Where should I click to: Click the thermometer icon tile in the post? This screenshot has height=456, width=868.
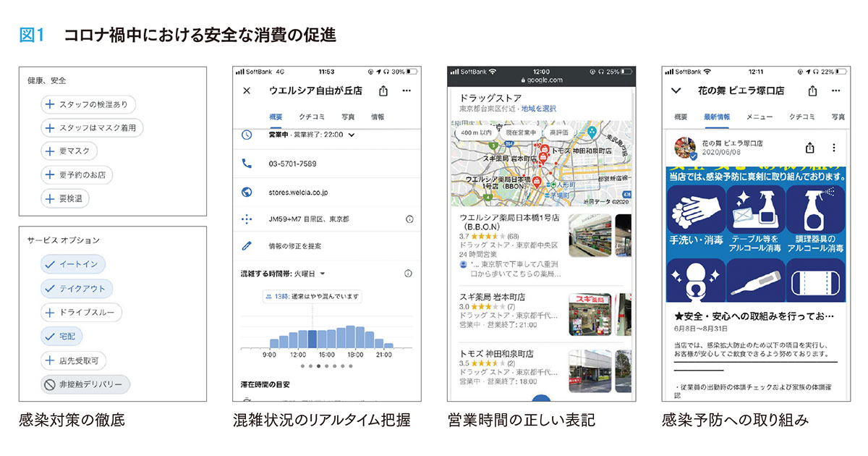click(755, 279)
